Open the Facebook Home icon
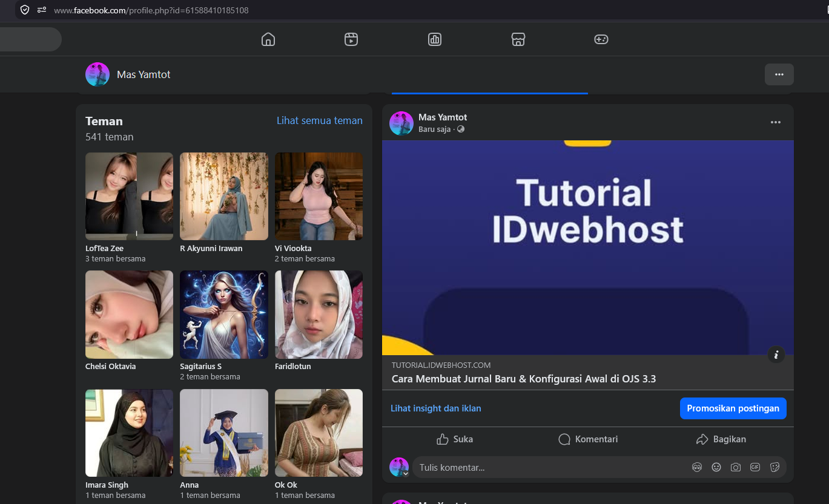Screen dimensions: 829x504 (268, 39)
